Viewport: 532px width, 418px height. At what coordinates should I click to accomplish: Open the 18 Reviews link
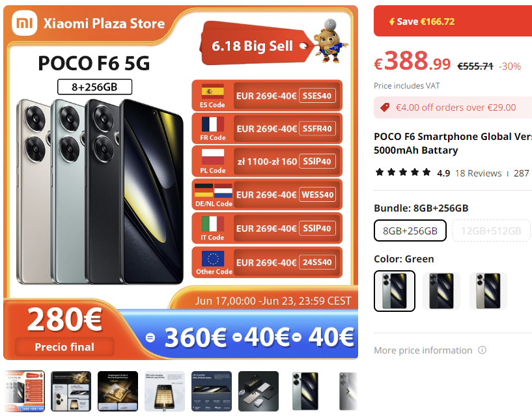click(x=478, y=173)
